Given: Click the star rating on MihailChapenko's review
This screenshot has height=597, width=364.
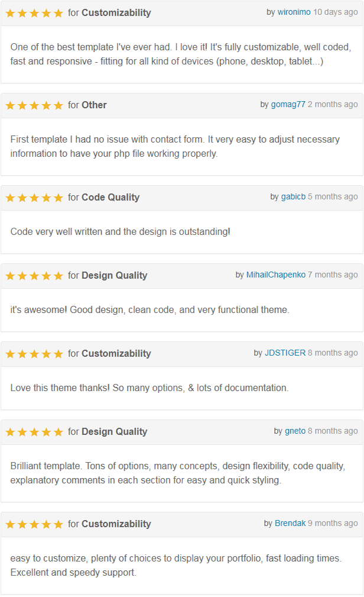Looking at the screenshot, I should pyautogui.click(x=34, y=276).
